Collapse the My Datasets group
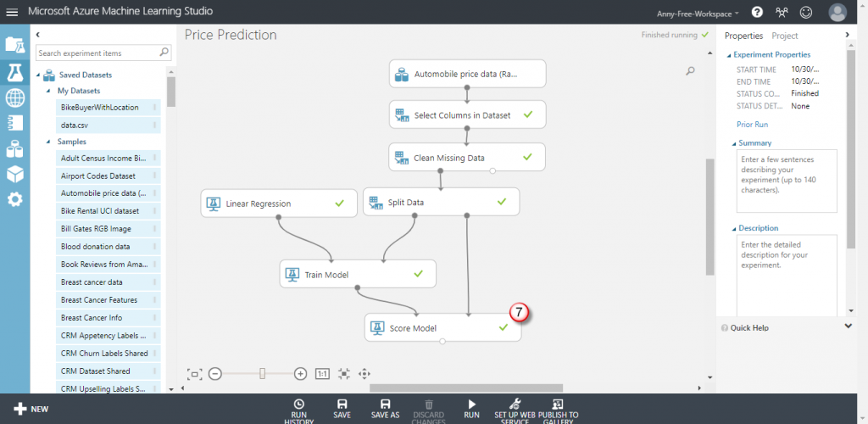This screenshot has height=424, width=868. (48, 91)
